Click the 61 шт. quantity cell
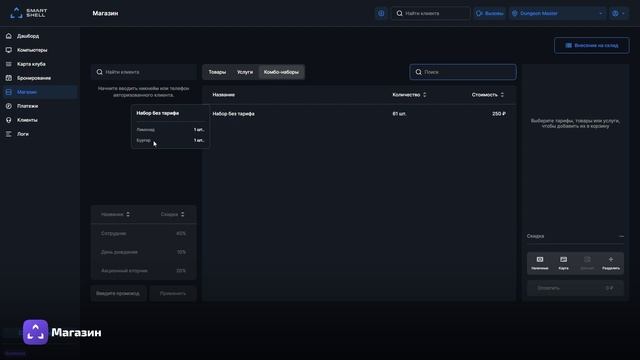The width and height of the screenshot is (640, 360). (399, 114)
